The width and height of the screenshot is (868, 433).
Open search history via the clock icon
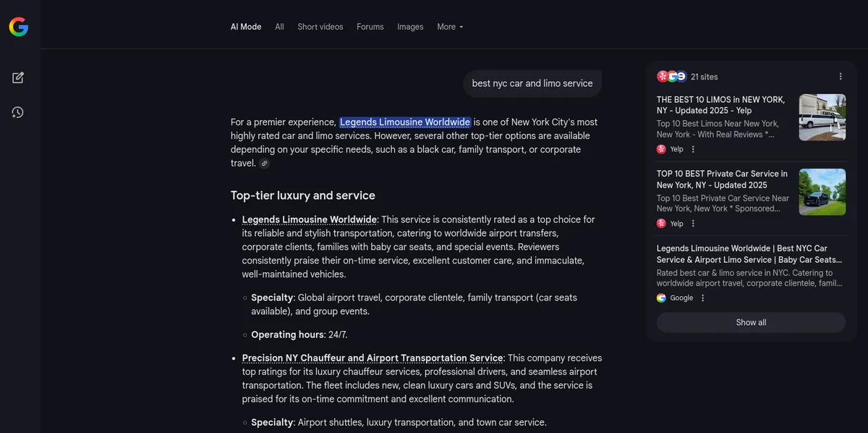coord(18,112)
